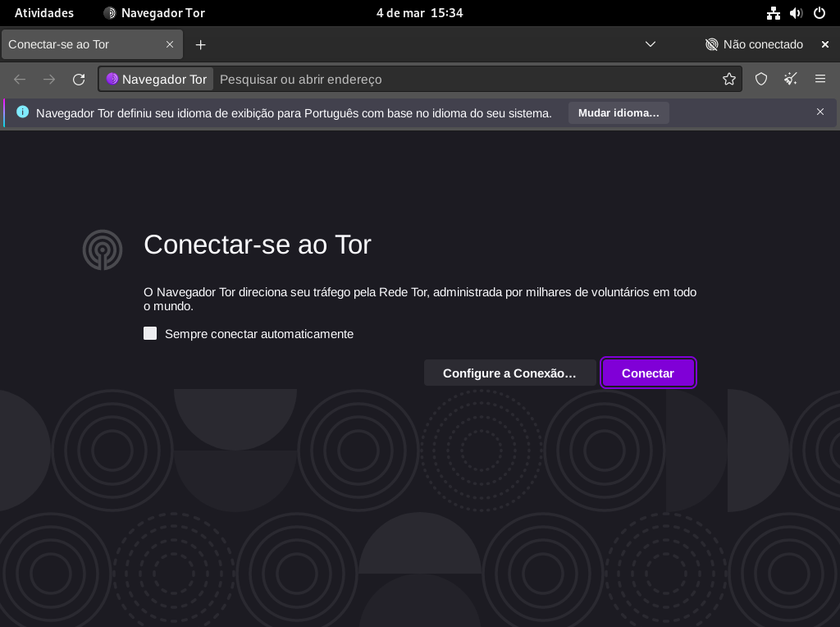Click the Conectar-se ao Tor heading

[257, 245]
